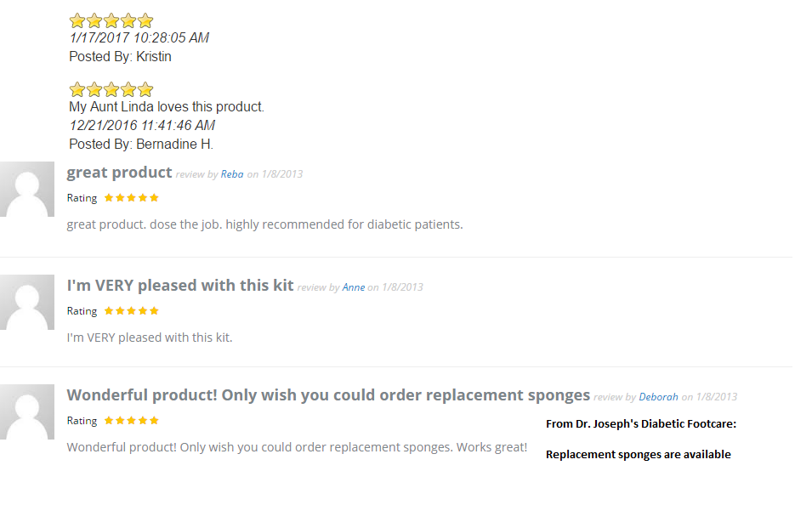Image resolution: width=812 pixels, height=522 pixels.
Task: Click the star rating above Kristin's review
Action: (x=111, y=20)
